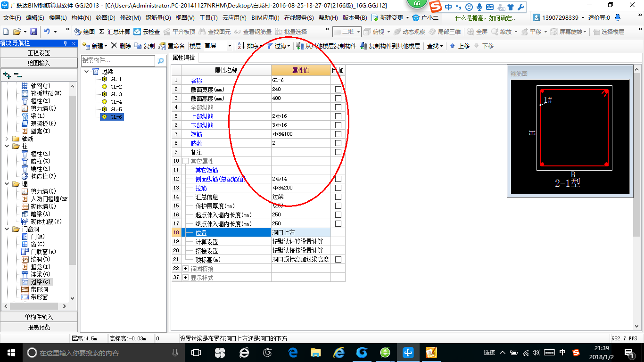Viewport: 644px width, 362px height.
Task: Click 搜索构件 search input field
Action: pos(118,60)
